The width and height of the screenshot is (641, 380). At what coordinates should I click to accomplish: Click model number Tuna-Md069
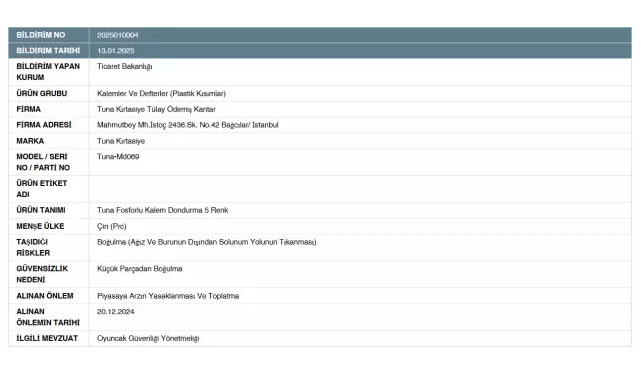(118, 156)
